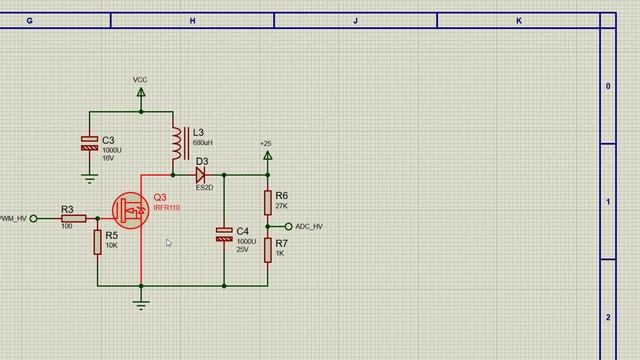This screenshot has width=640, height=360.
Task: Select the C3 capacitor symbol
Action: (x=89, y=143)
